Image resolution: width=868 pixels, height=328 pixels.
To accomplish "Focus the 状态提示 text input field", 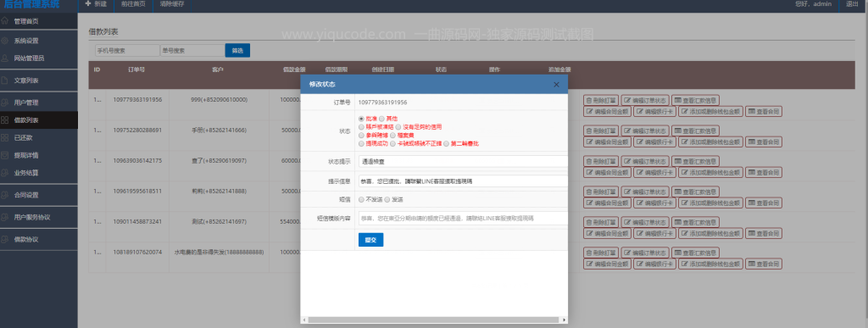I will tap(463, 162).
